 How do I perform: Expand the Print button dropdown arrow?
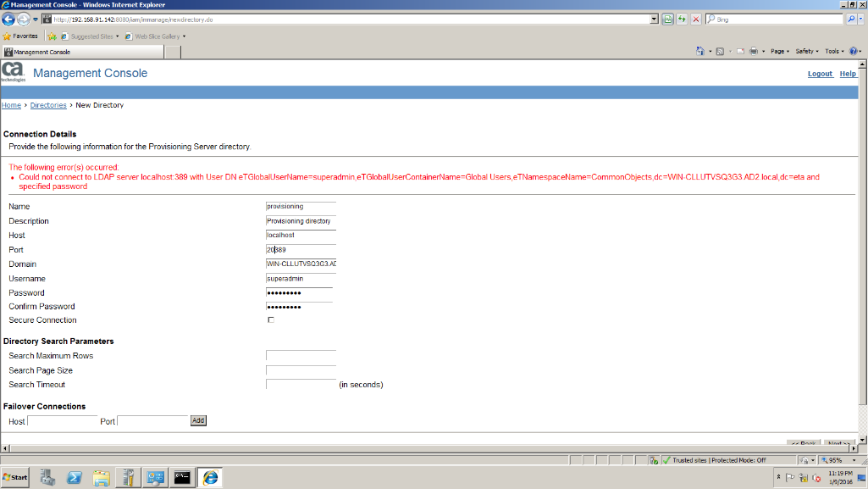pos(763,52)
